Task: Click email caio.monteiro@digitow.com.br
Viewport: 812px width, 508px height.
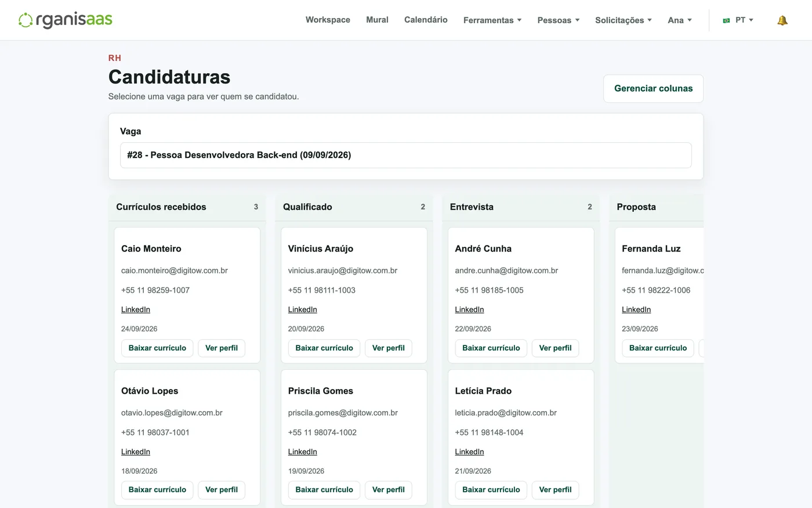Action: click(x=175, y=271)
